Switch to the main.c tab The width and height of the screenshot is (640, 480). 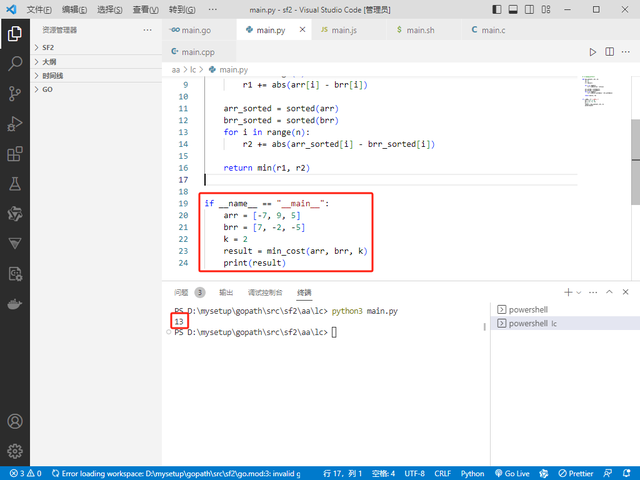click(498, 30)
